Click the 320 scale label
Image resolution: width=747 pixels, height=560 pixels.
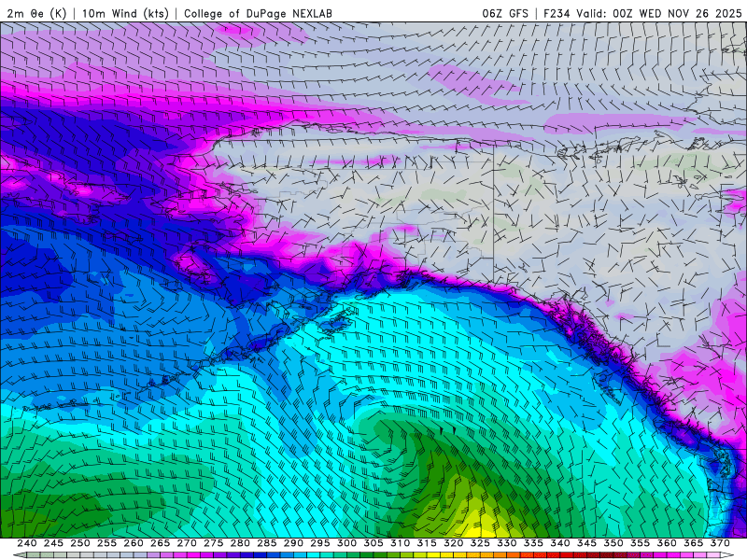coord(454,543)
